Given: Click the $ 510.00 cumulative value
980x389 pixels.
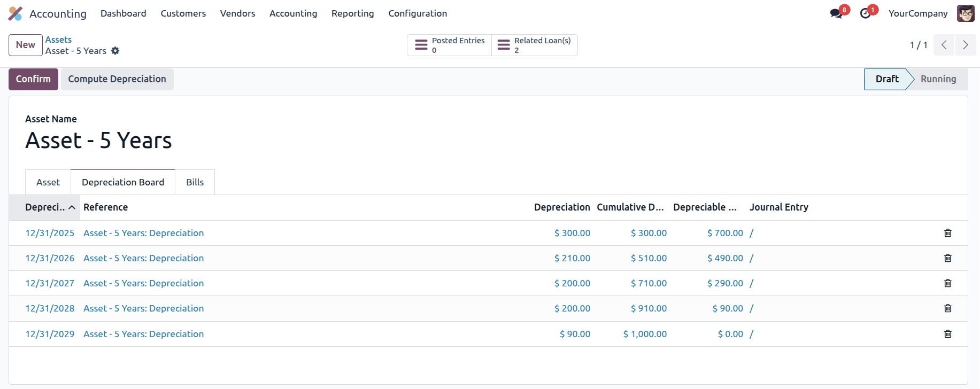Looking at the screenshot, I should tap(649, 258).
